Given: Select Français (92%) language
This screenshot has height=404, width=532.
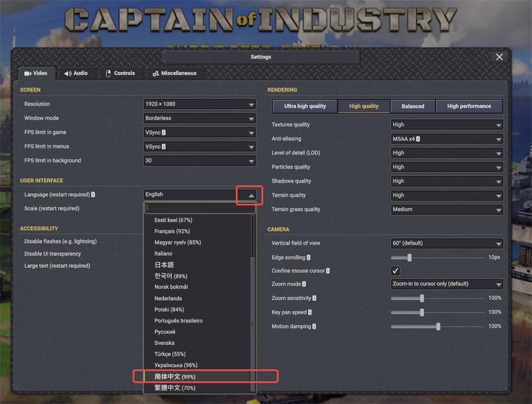Looking at the screenshot, I should click(197, 231).
